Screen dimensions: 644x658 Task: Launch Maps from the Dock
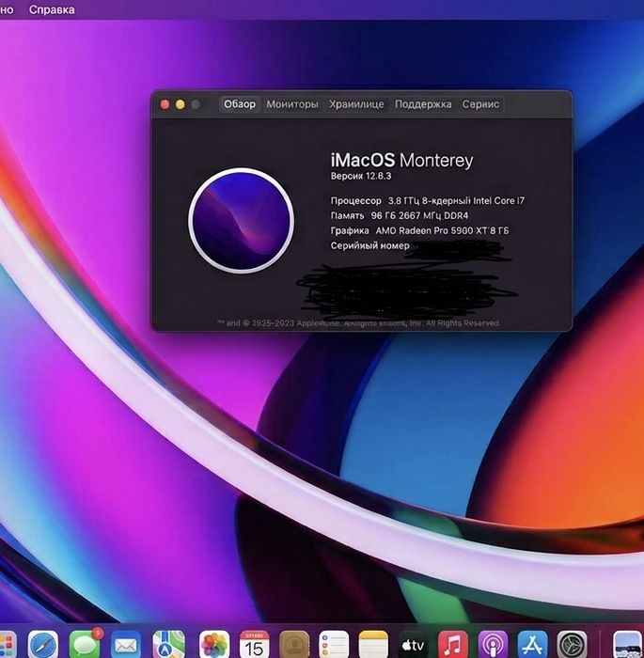pyautogui.click(x=169, y=645)
